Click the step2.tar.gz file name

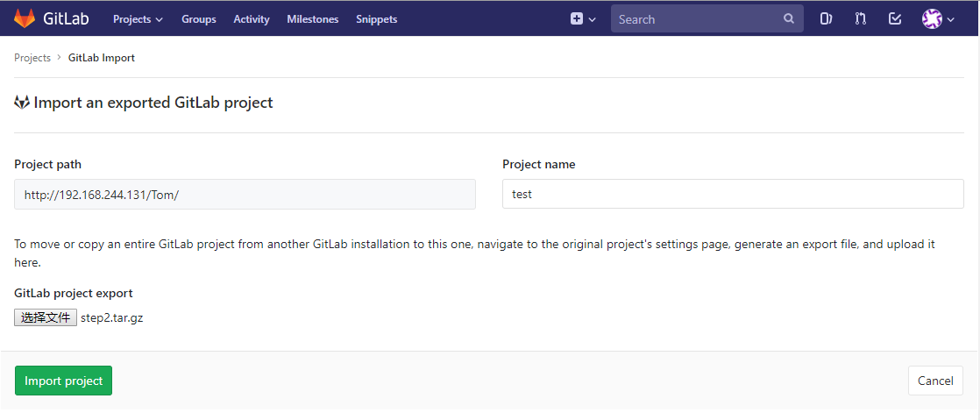112,317
